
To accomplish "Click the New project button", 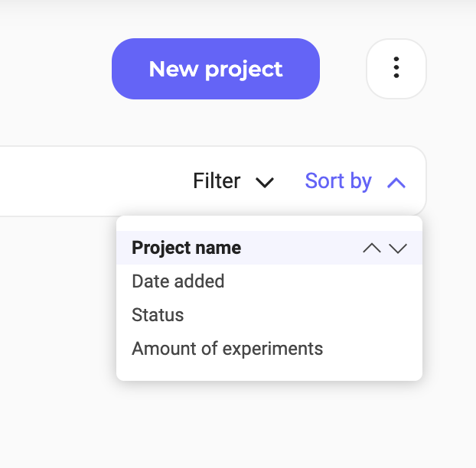I will [215, 69].
